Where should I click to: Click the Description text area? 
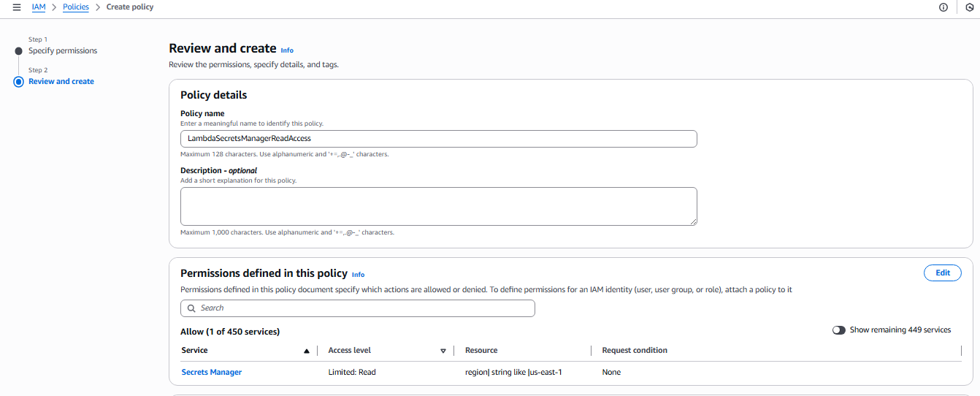(x=439, y=206)
